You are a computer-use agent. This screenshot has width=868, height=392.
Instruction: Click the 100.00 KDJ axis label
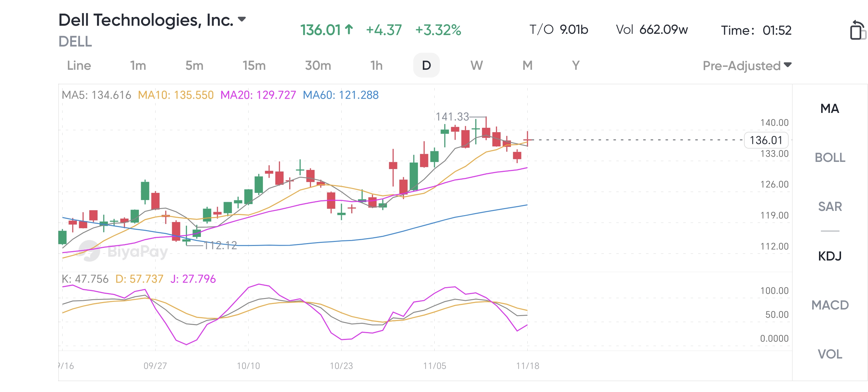pyautogui.click(x=774, y=291)
